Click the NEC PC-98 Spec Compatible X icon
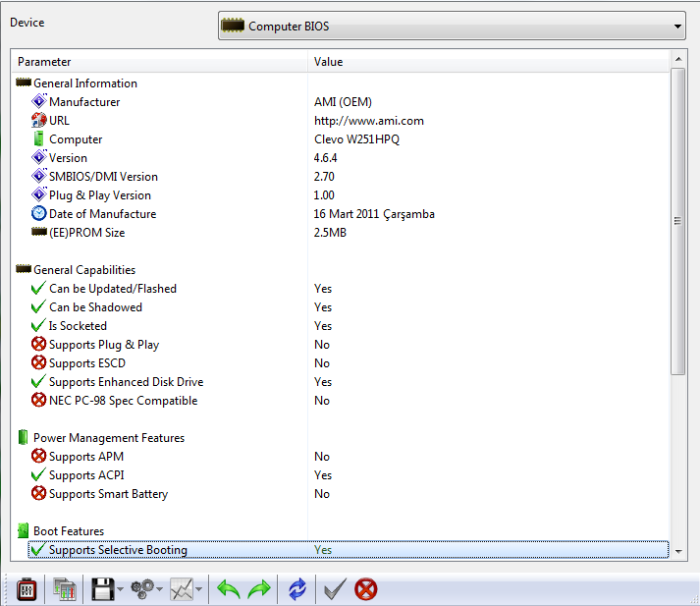This screenshot has width=700, height=606. point(39,400)
